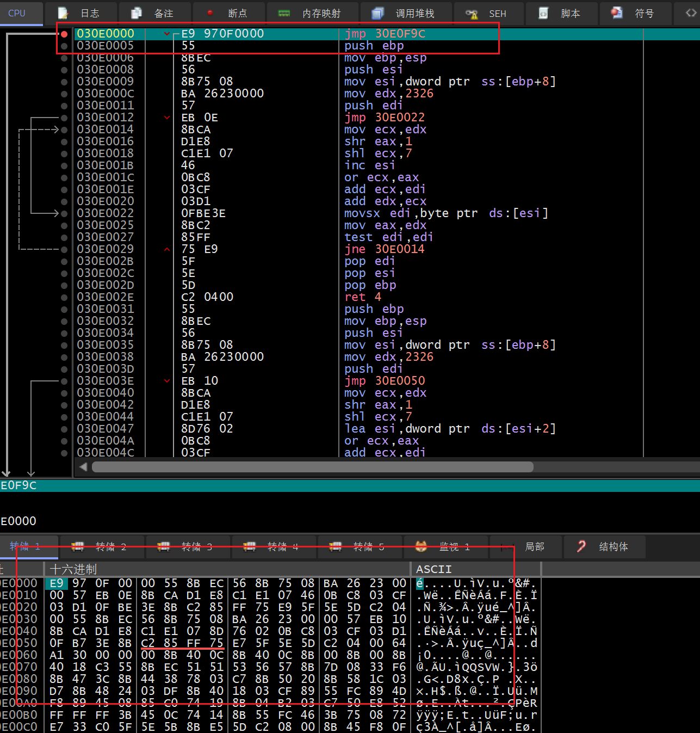Select the 'add edx,ecx' instruction
The width and height of the screenshot is (700, 733).
[385, 201]
